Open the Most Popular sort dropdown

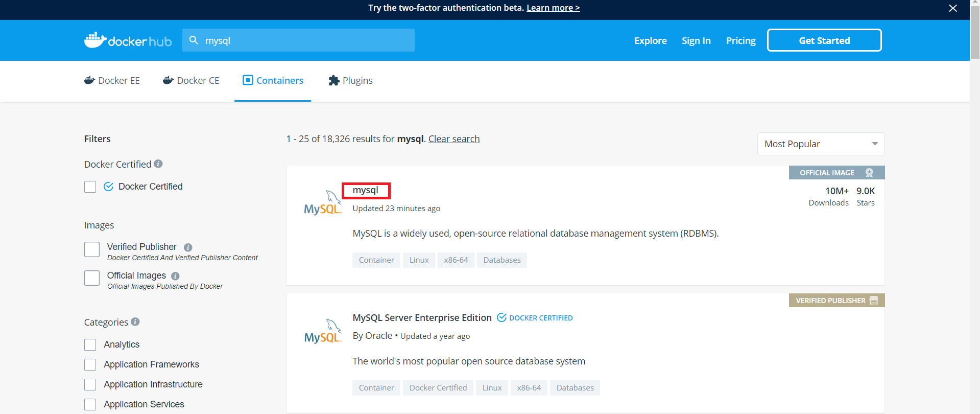coord(821,144)
